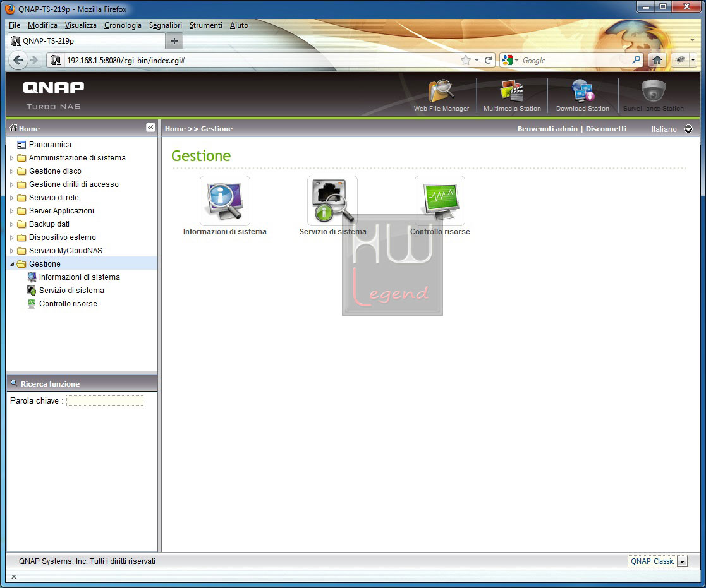
Task: Open the bookmark star dropdown arrow
Action: coord(477,60)
